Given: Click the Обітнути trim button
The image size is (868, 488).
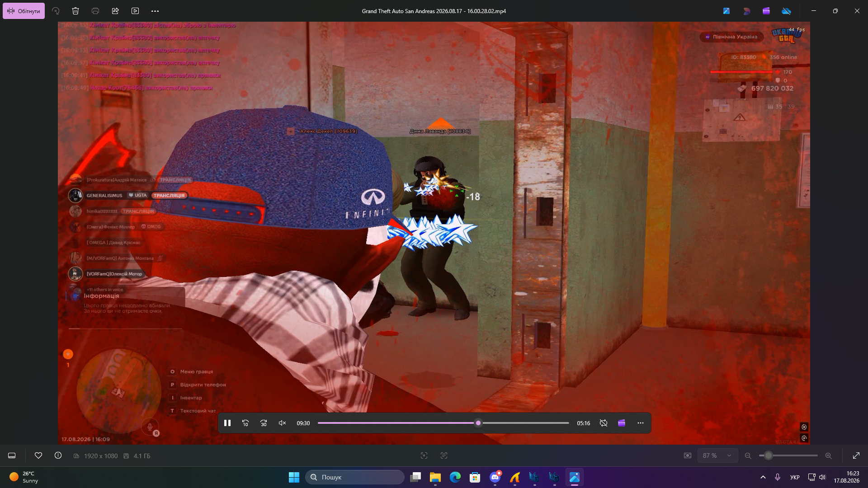Looking at the screenshot, I should [24, 11].
